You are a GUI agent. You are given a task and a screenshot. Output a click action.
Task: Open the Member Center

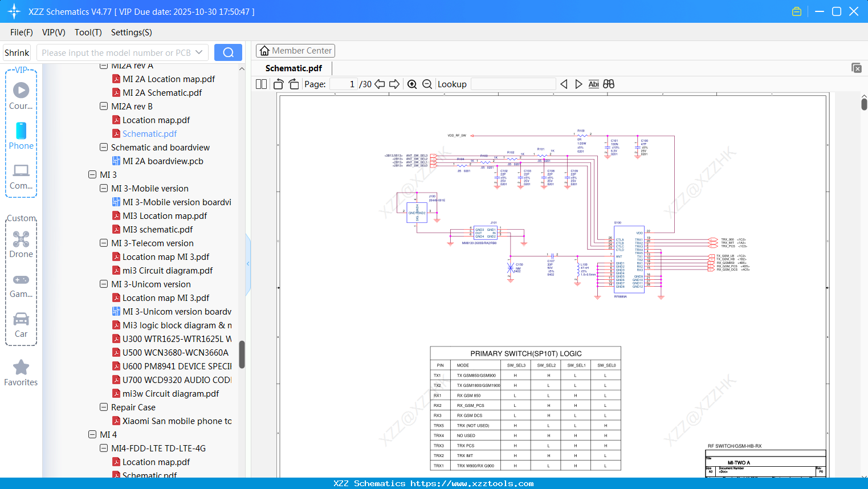[295, 51]
